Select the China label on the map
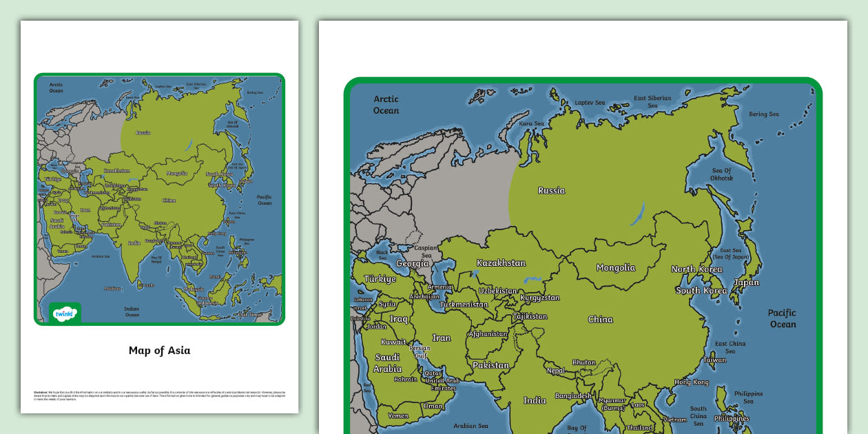The width and height of the screenshot is (868, 434). (x=600, y=319)
